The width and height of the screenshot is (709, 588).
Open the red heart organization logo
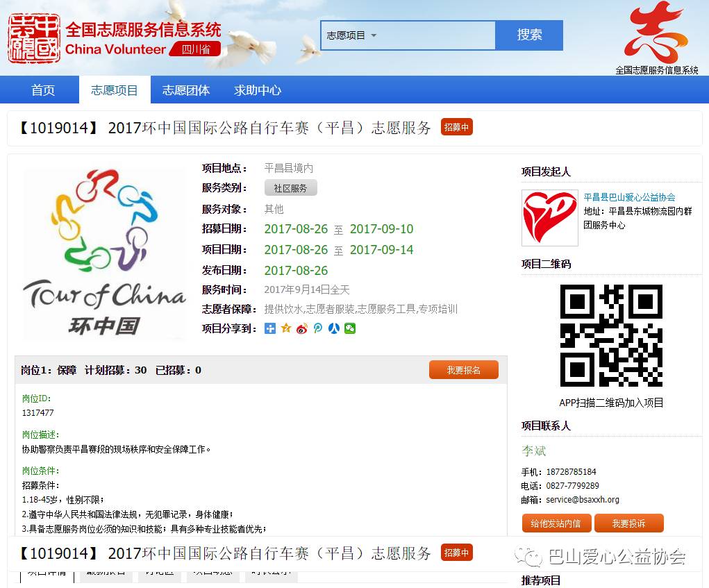[x=550, y=218]
